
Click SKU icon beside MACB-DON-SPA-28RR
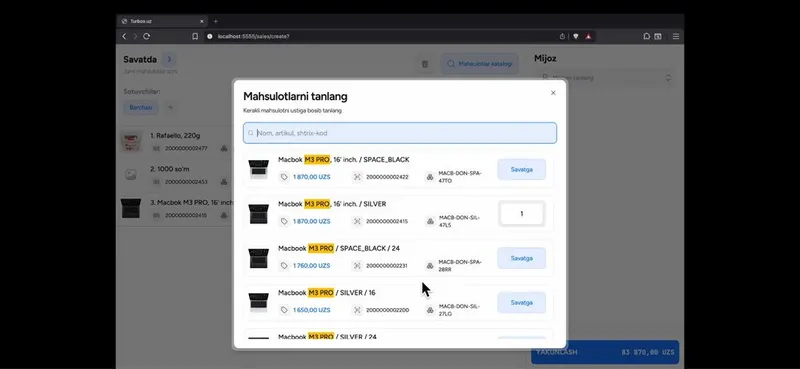[x=430, y=265]
